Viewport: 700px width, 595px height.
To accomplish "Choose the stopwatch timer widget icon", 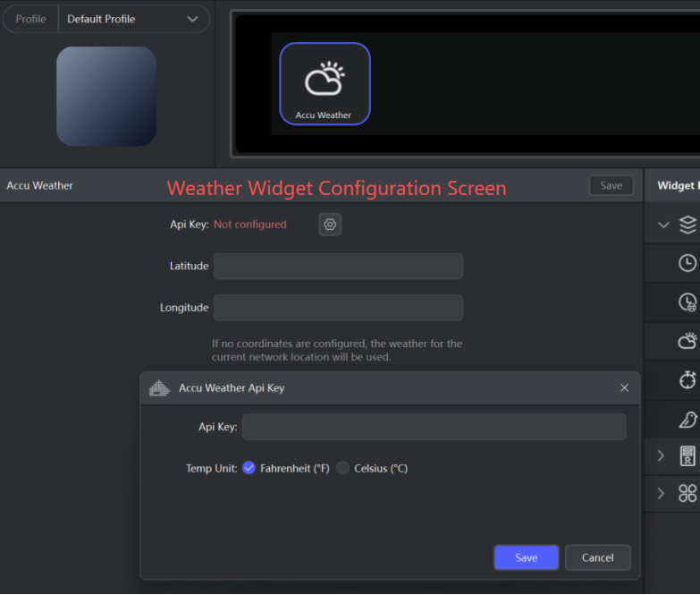I will pyautogui.click(x=687, y=380).
